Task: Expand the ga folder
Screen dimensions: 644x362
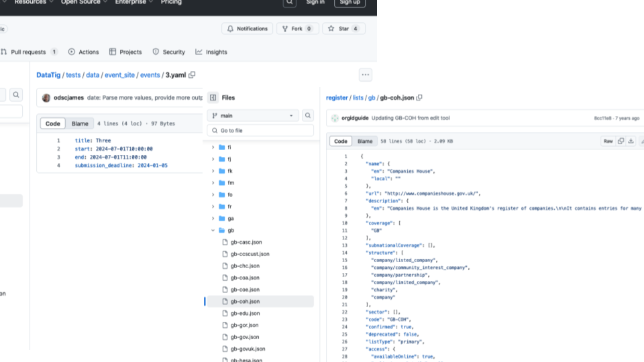Action: click(213, 219)
